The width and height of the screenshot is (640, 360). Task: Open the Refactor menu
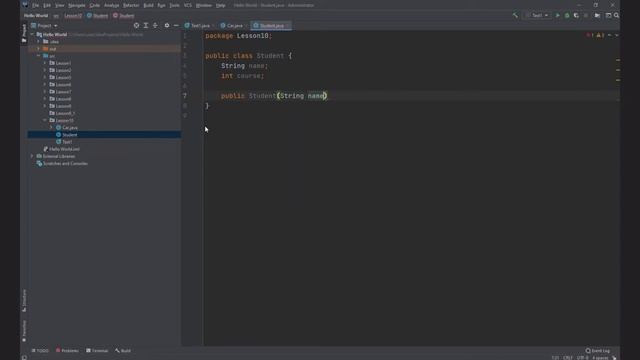point(131,5)
